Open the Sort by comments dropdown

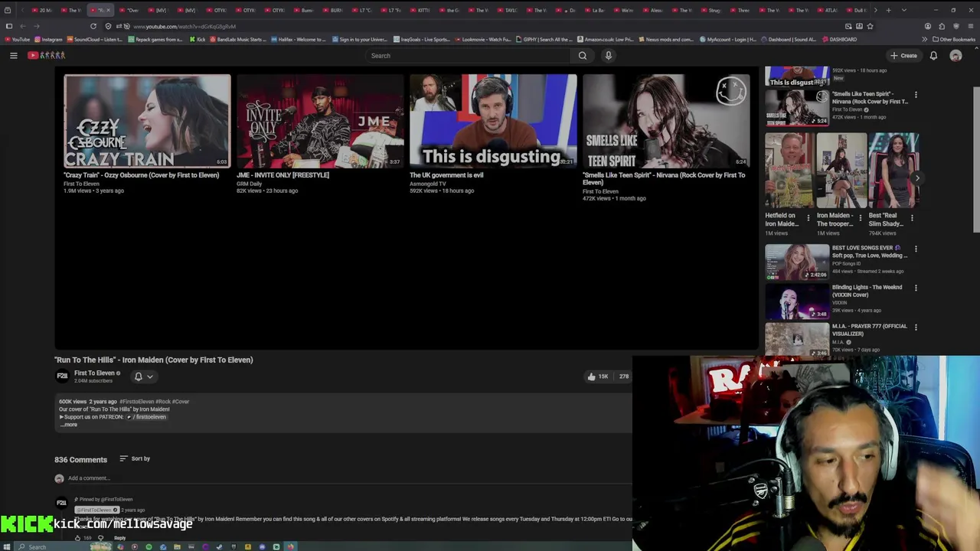[x=135, y=458]
